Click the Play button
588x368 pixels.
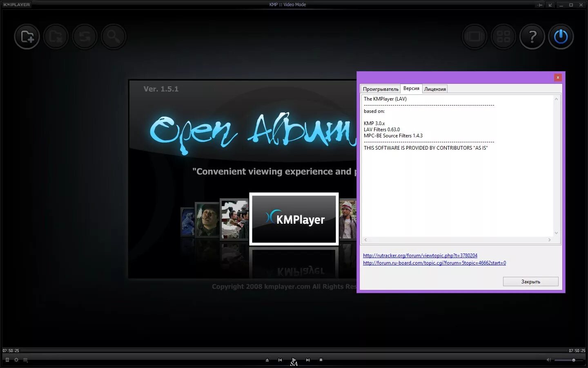[294, 360]
